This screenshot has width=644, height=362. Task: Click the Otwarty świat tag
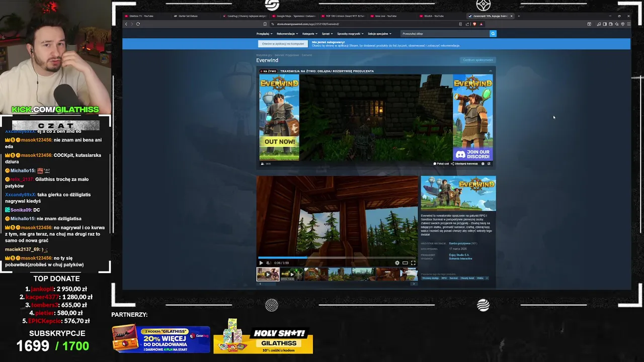click(x=467, y=278)
